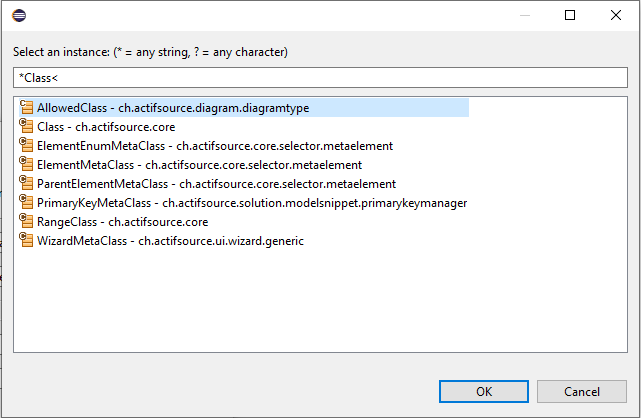The width and height of the screenshot is (641, 418).
Task: Click the ElementEnumMetaClass row icon
Action: pos(27,146)
